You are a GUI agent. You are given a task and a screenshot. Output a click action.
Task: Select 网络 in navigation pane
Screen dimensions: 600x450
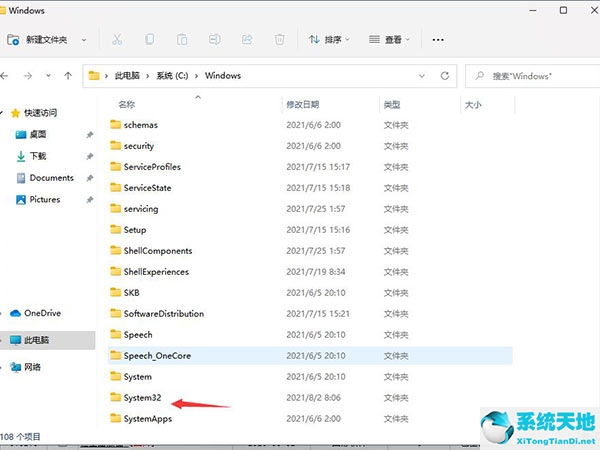coord(33,367)
